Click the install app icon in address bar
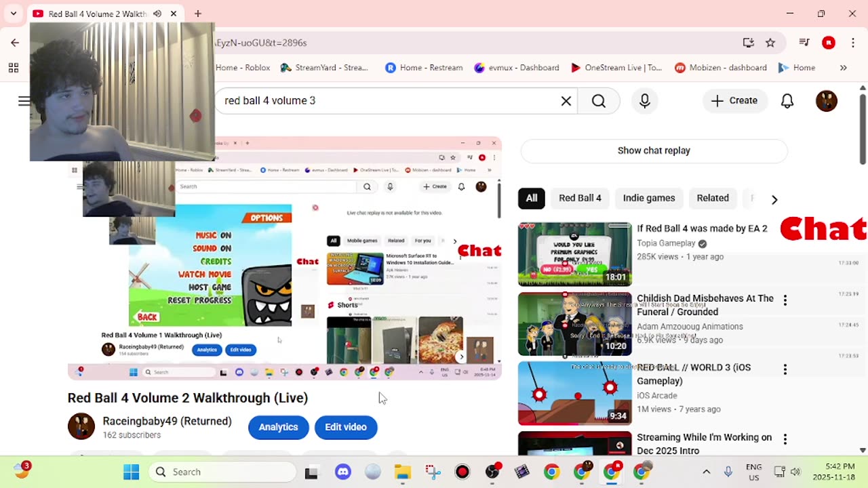The image size is (868, 488). [x=749, y=43]
